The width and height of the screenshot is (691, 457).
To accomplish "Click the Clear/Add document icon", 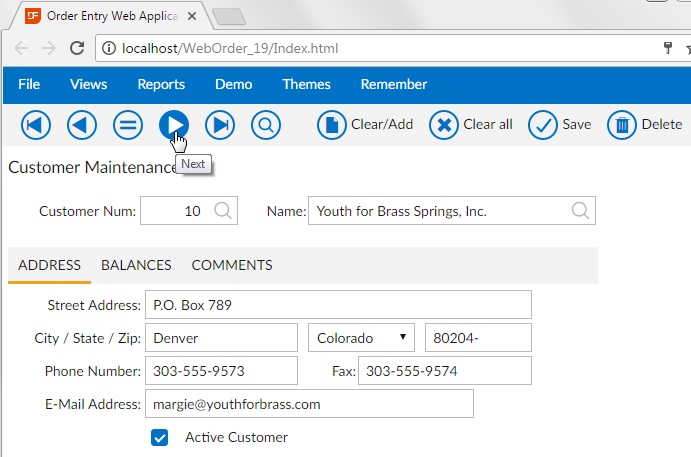I will point(331,125).
